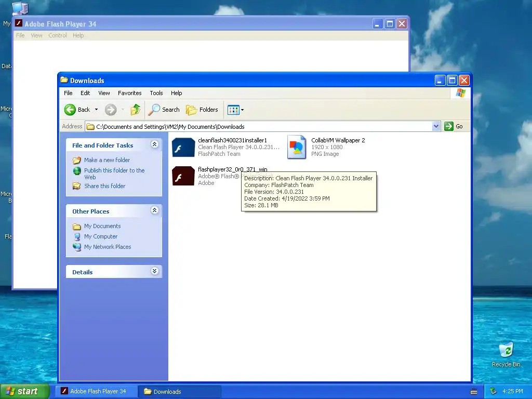Click the Views icon in toolbar
Viewport: 532px width, 399px height.
[x=233, y=110]
